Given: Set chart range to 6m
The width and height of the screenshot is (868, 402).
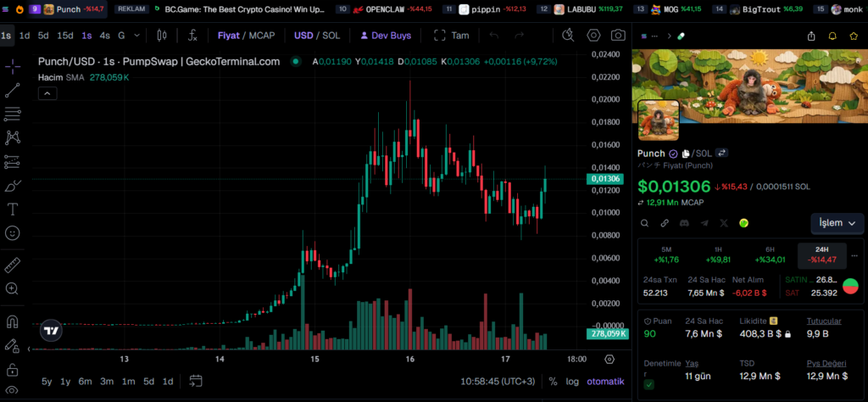Looking at the screenshot, I should pyautogui.click(x=86, y=381).
